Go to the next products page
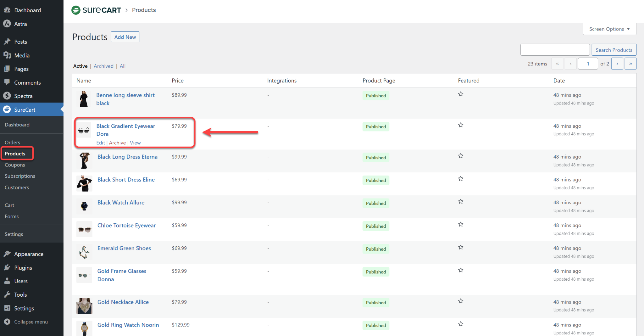 [x=617, y=64]
